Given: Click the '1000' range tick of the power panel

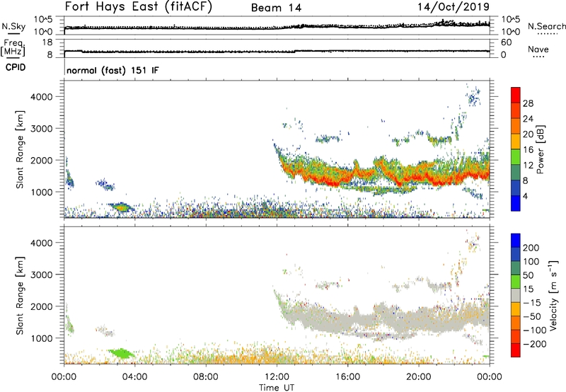Looking at the screenshot, I should point(42,192).
